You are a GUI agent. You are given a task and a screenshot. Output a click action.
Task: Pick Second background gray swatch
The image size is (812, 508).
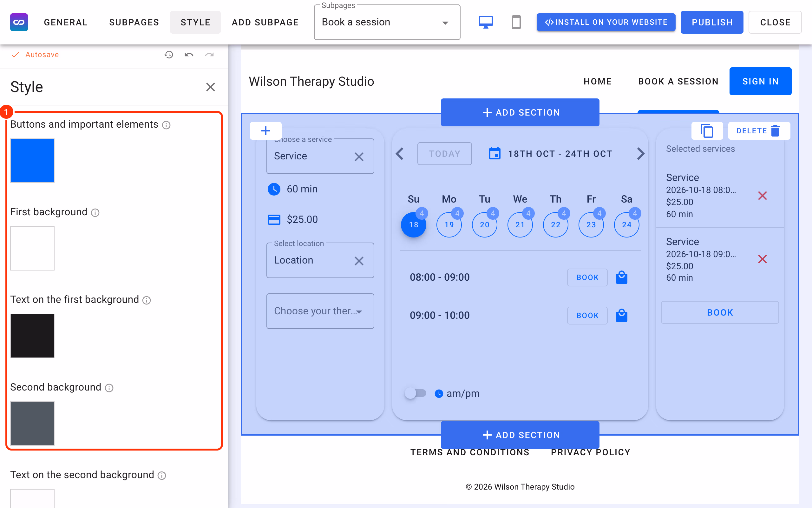[32, 423]
